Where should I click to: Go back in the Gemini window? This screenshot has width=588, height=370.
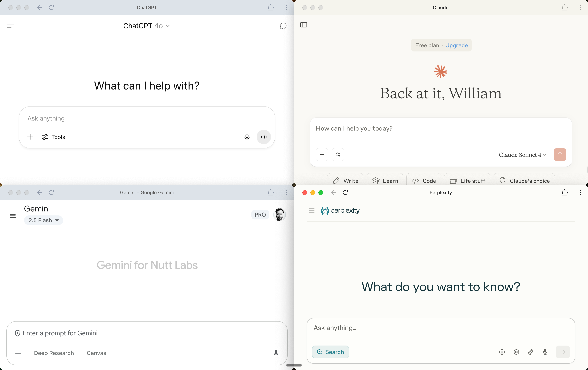40,193
